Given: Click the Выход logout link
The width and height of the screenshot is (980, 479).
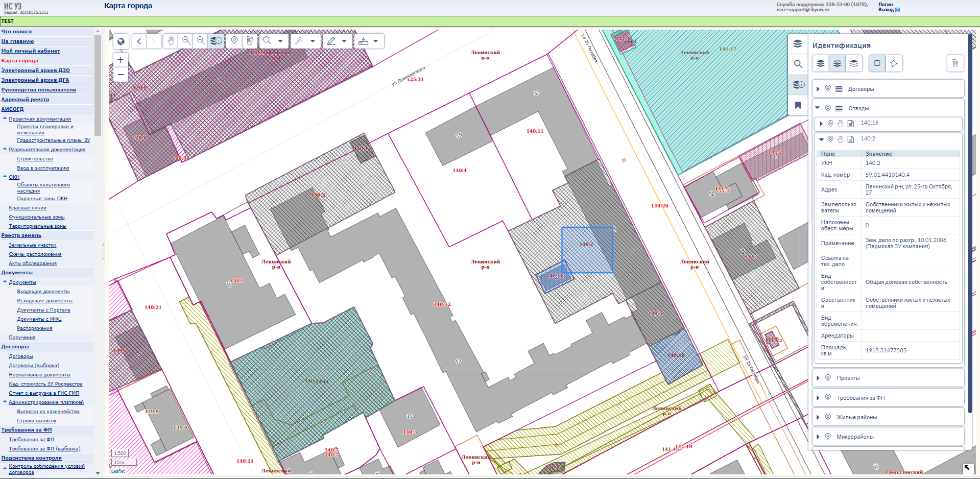Looking at the screenshot, I should 886,10.
